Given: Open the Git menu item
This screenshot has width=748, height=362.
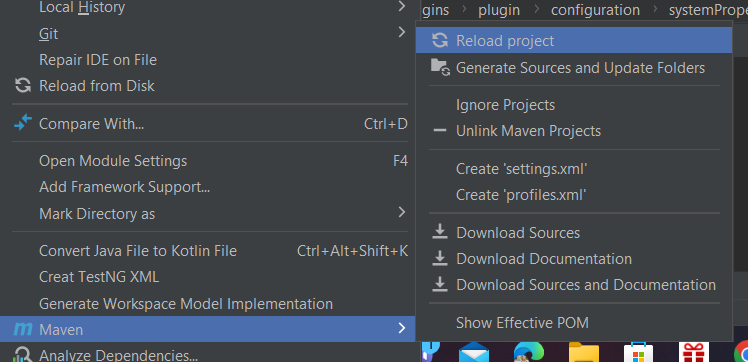Looking at the screenshot, I should pyautogui.click(x=208, y=33).
